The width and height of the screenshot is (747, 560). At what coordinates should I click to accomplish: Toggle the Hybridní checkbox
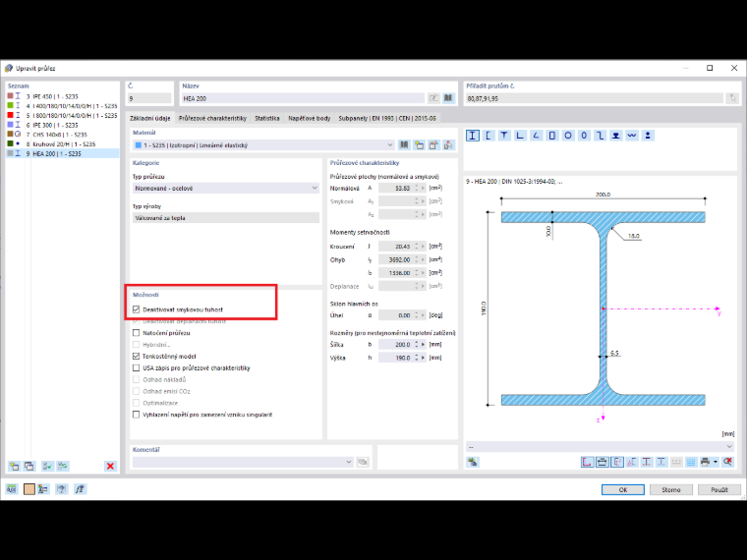[x=137, y=345]
